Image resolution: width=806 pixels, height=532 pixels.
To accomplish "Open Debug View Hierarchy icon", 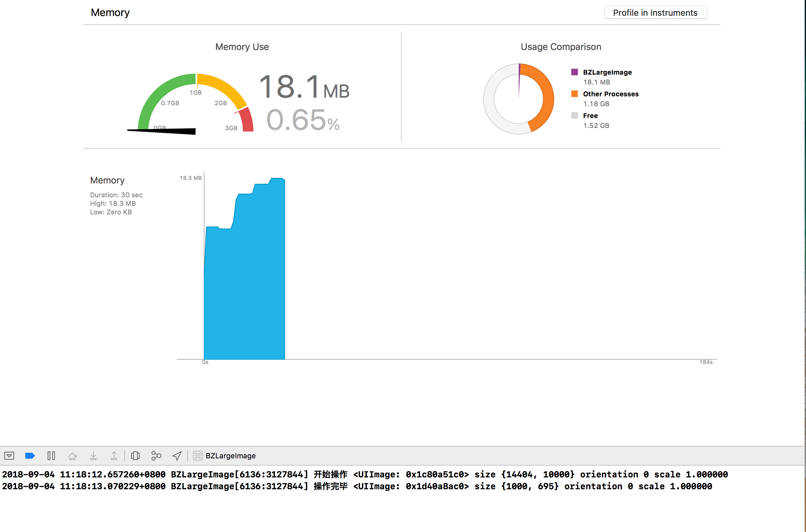I will coord(135,456).
